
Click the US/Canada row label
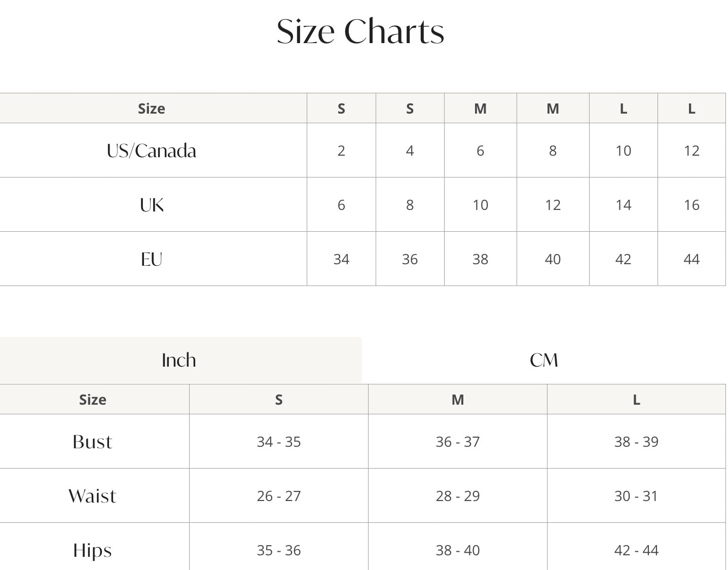point(152,151)
